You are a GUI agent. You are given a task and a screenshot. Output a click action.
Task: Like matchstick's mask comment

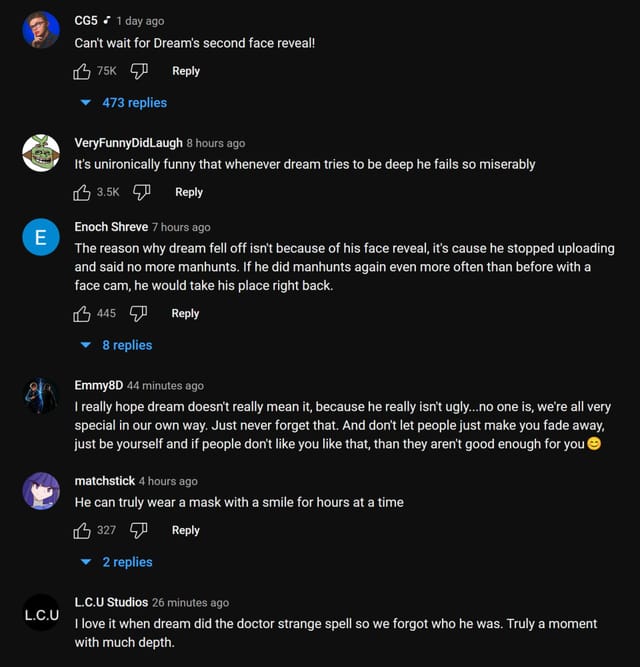pyautogui.click(x=82, y=531)
